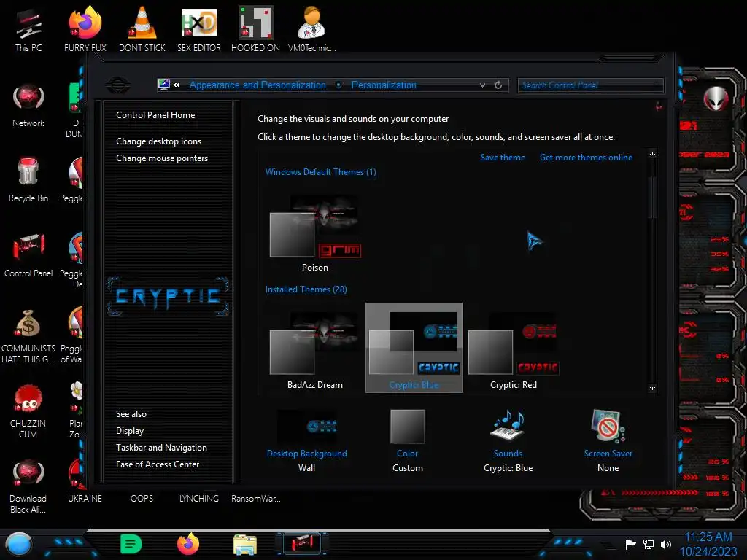The image size is (747, 560).
Task: Open the Network desktop icon
Action: tap(28, 105)
